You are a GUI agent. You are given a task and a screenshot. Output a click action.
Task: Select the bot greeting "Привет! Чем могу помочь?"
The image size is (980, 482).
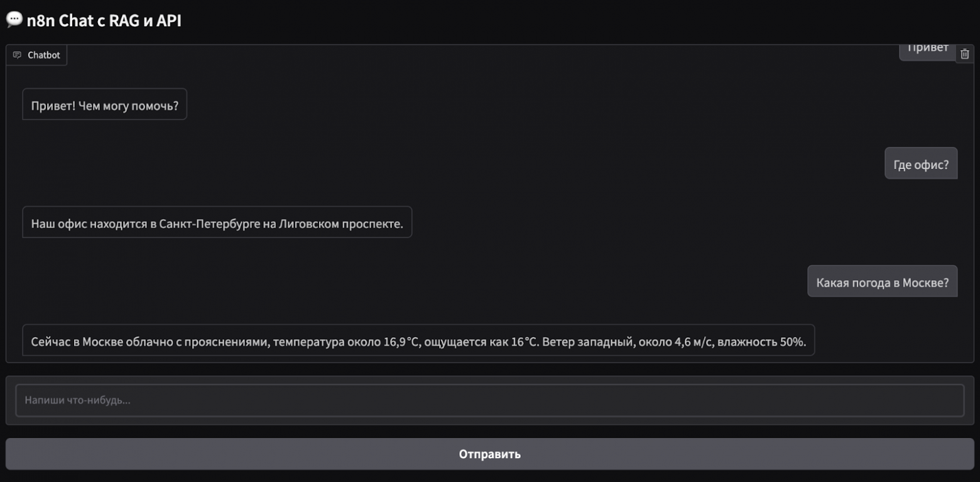pos(105,106)
